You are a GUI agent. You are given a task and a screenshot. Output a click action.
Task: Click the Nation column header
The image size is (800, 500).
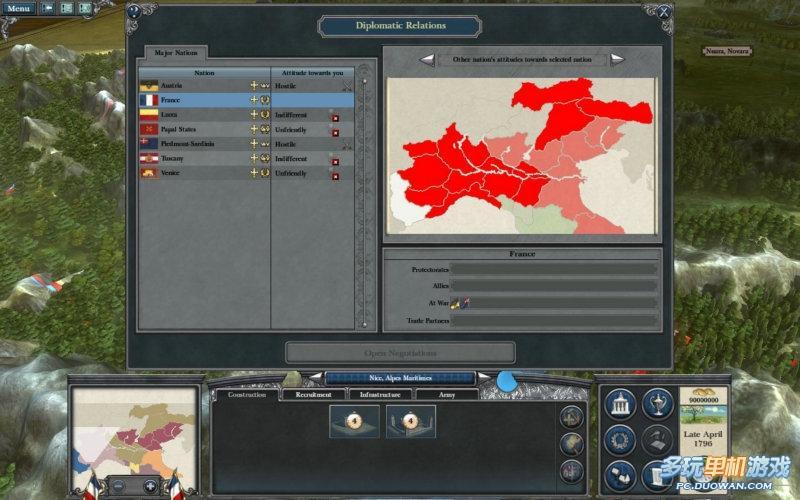click(205, 73)
